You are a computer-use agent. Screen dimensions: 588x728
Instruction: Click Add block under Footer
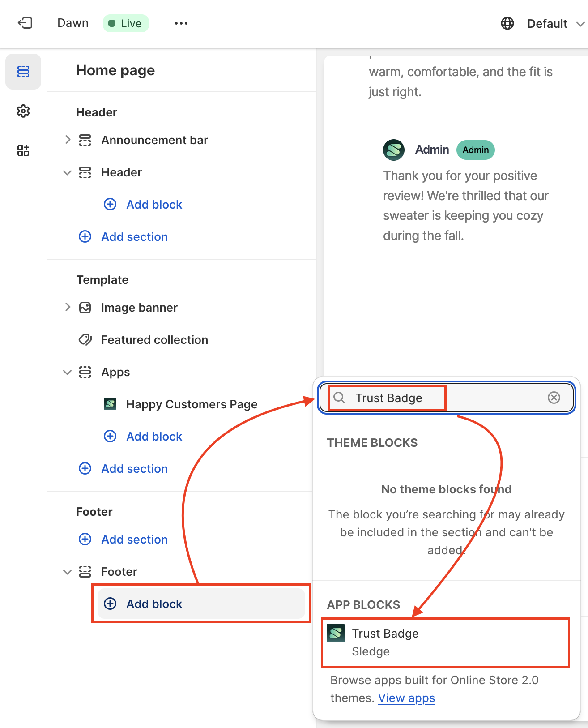[x=154, y=604]
